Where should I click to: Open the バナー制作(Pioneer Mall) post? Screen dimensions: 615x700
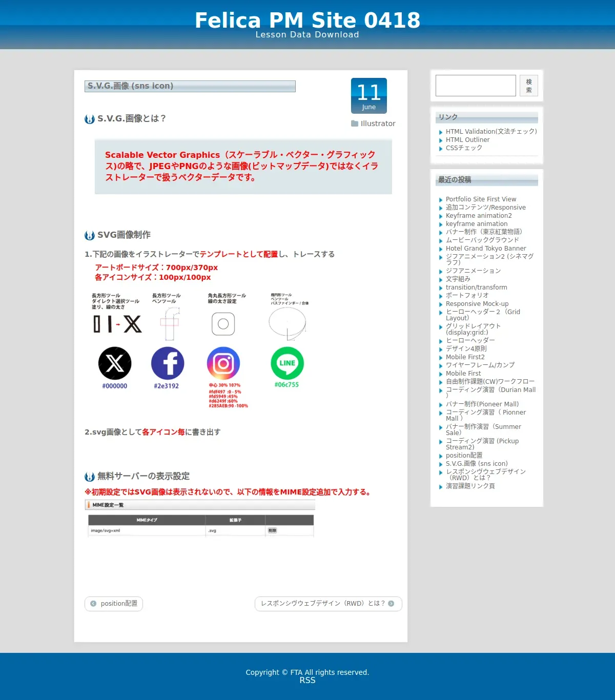(x=482, y=404)
